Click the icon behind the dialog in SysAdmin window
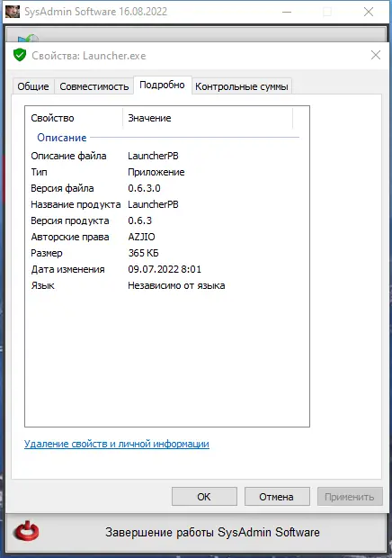This screenshot has height=558, width=392. tap(28, 38)
